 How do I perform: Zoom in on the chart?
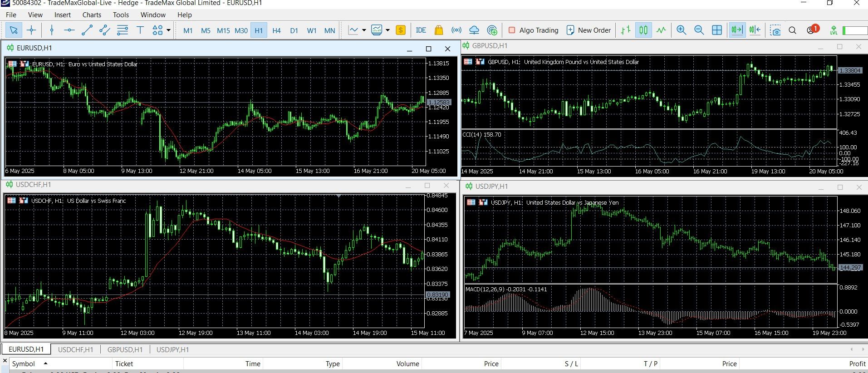[682, 30]
